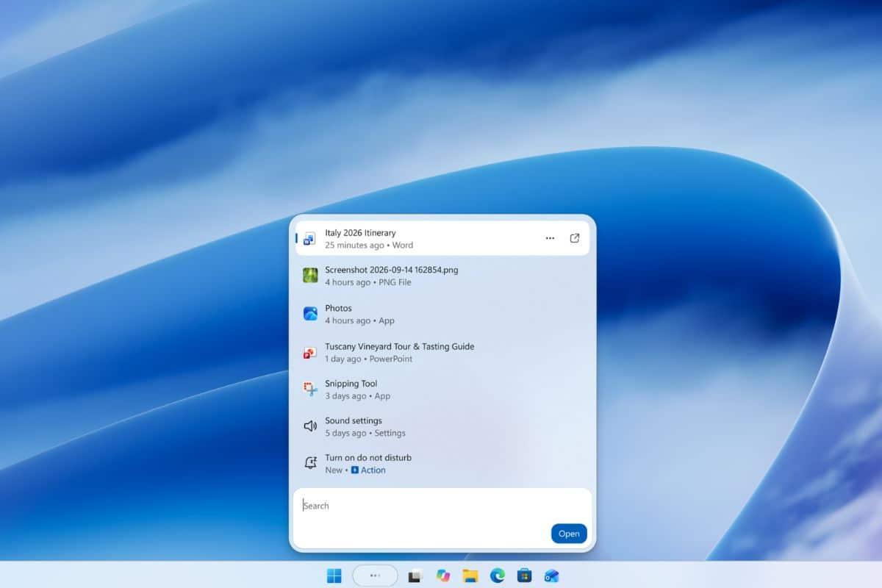882x588 pixels.
Task: Click the blue Open button
Action: (x=569, y=534)
